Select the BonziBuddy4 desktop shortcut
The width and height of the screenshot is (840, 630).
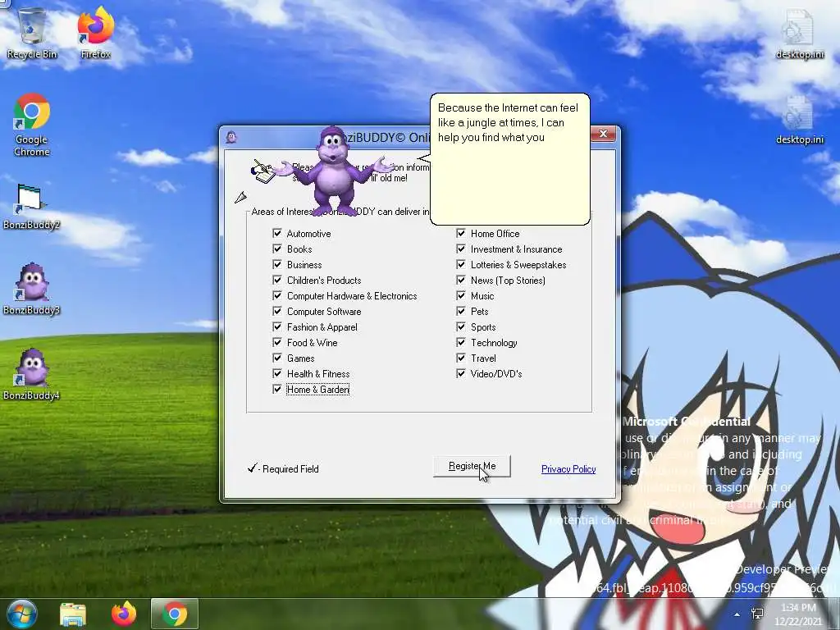[32, 374]
